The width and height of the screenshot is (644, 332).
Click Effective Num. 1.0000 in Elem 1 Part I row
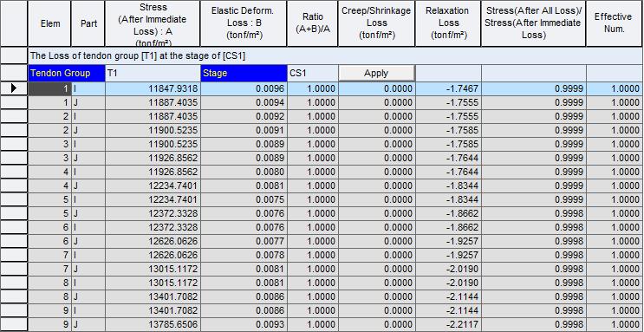point(615,88)
